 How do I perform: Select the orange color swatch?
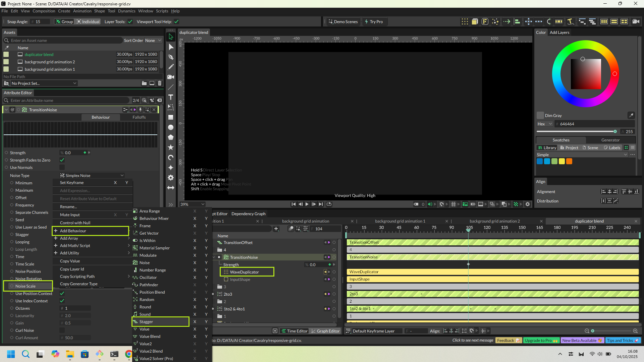569,162
